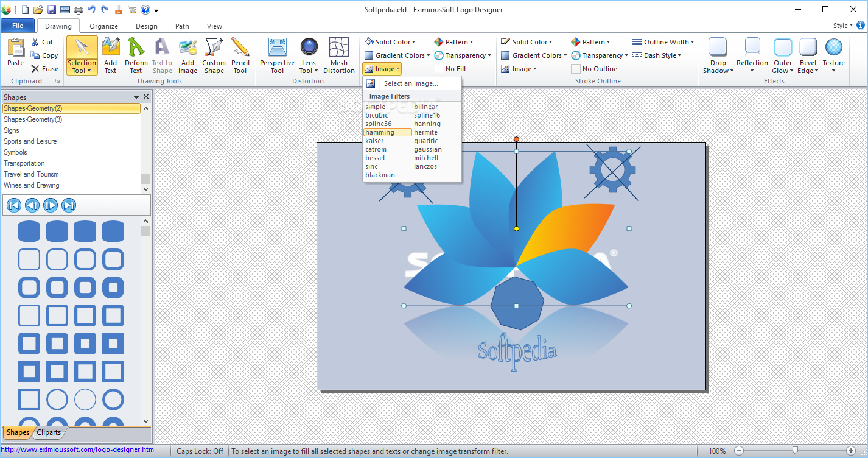Viewport: 868px width, 458px height.
Task: Go to first shape page
Action: pyautogui.click(x=14, y=205)
